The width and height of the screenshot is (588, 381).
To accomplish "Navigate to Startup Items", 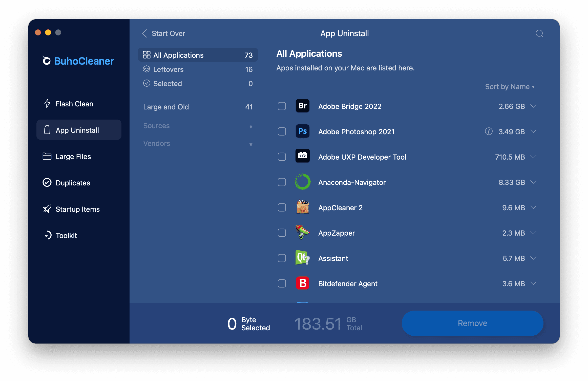I will [78, 209].
